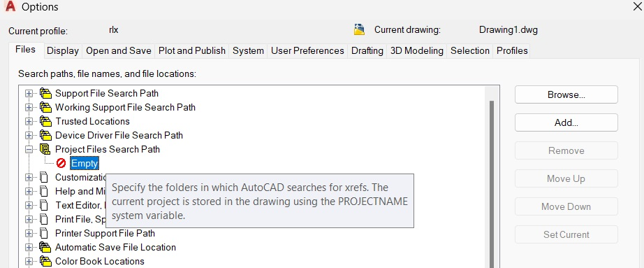Select the Empty tree entry
This screenshot has height=268, width=644.
(x=85, y=164)
